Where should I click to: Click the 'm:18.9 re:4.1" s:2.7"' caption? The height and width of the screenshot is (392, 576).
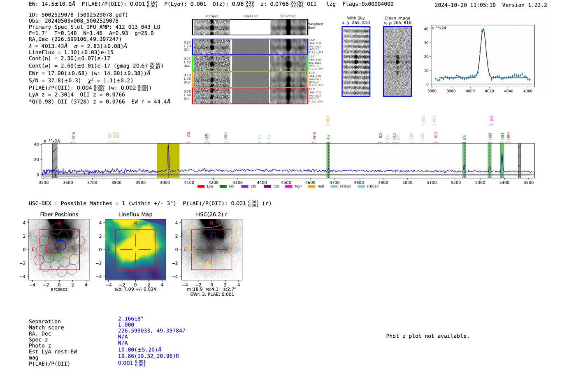click(x=211, y=289)
